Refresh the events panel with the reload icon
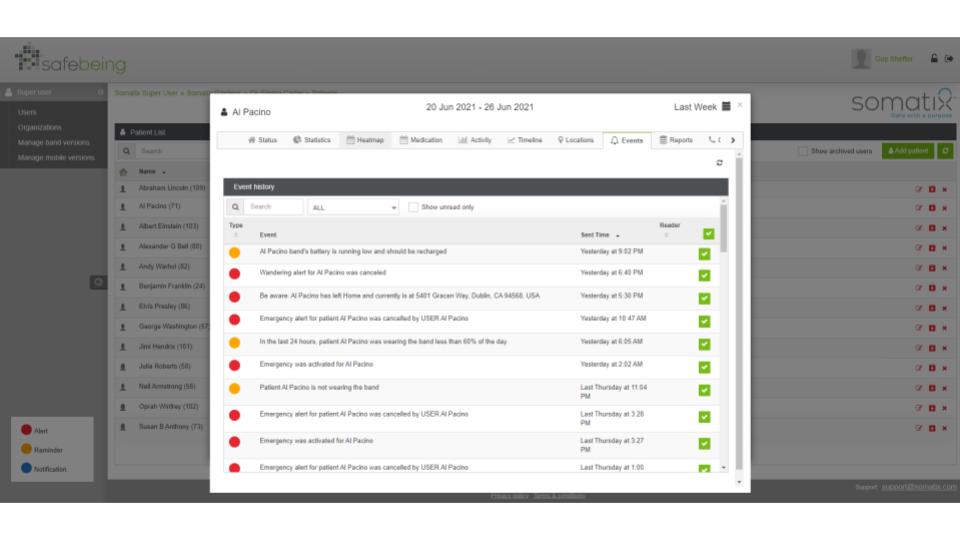Screen dimensions: 960x540 [x=719, y=163]
